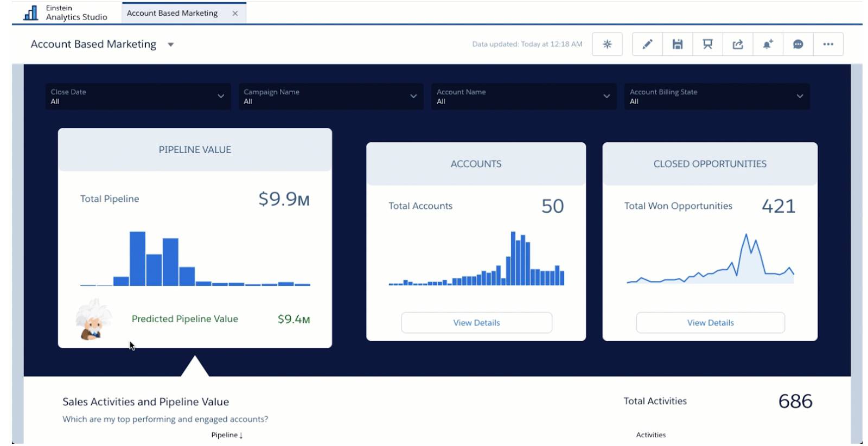Open the presentation mode icon
The width and height of the screenshot is (868, 446).
pyautogui.click(x=707, y=44)
